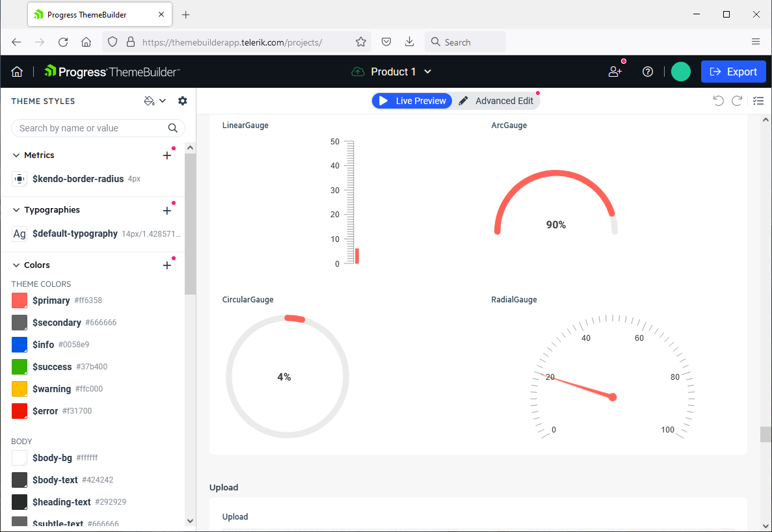Open the help question mark icon
Screen dimensions: 772x532
(x=648, y=72)
